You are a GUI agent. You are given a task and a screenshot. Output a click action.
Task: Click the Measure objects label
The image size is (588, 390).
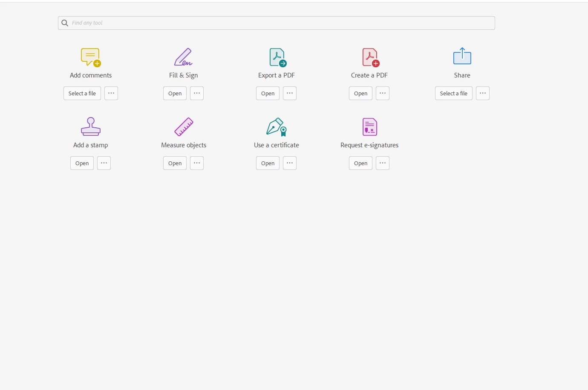point(184,145)
